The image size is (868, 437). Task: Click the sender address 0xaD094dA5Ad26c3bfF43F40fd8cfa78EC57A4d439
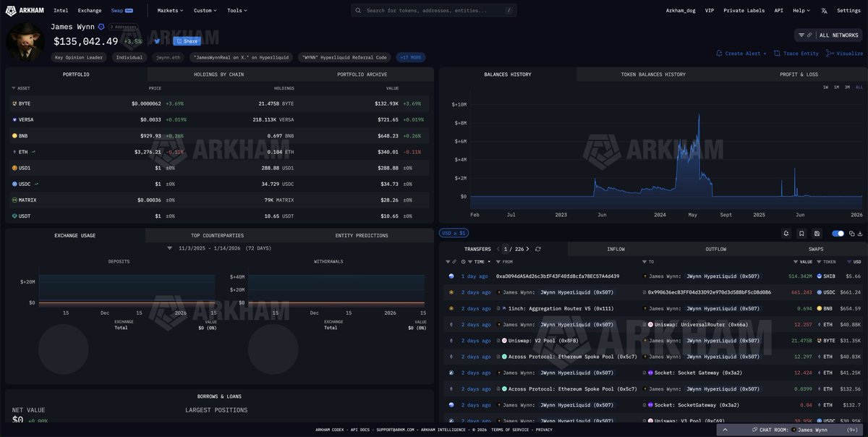coord(558,276)
